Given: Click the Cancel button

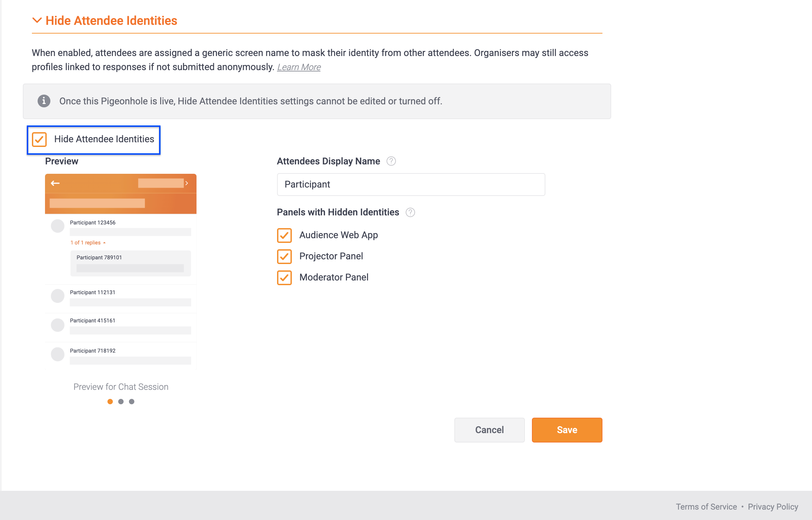Looking at the screenshot, I should point(489,430).
